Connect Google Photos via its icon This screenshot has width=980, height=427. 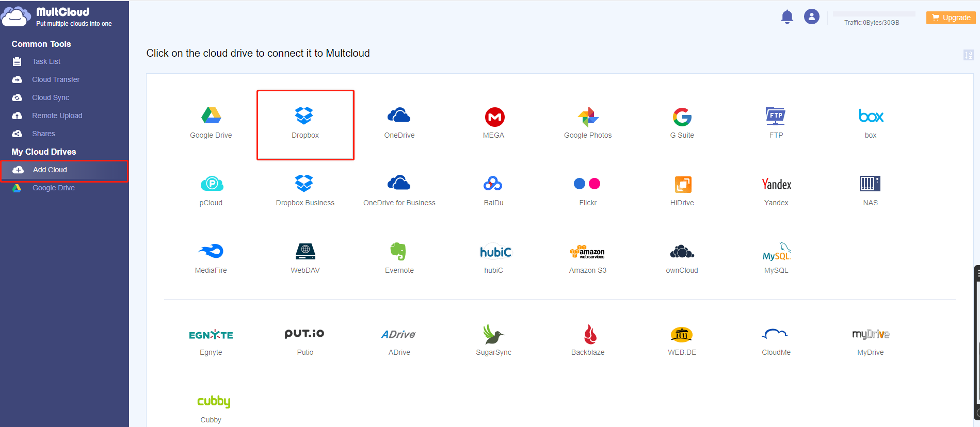pyautogui.click(x=588, y=117)
